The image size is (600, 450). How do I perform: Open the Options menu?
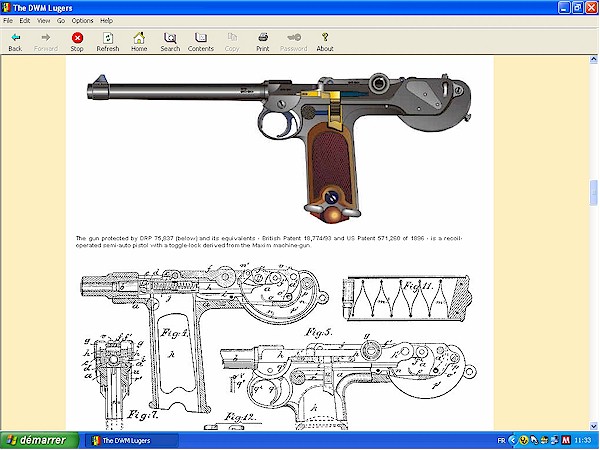pyautogui.click(x=82, y=21)
